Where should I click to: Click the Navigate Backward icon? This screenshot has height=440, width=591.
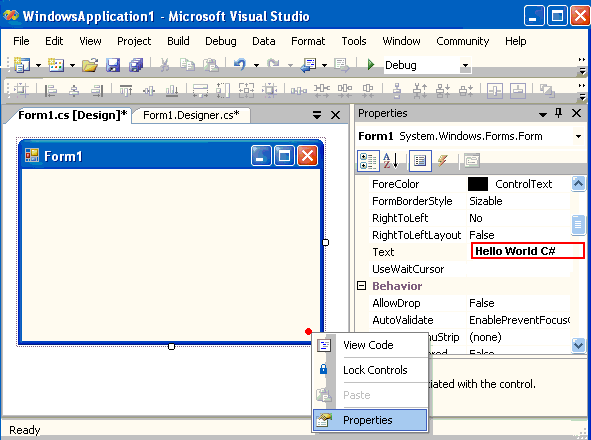coord(308,65)
